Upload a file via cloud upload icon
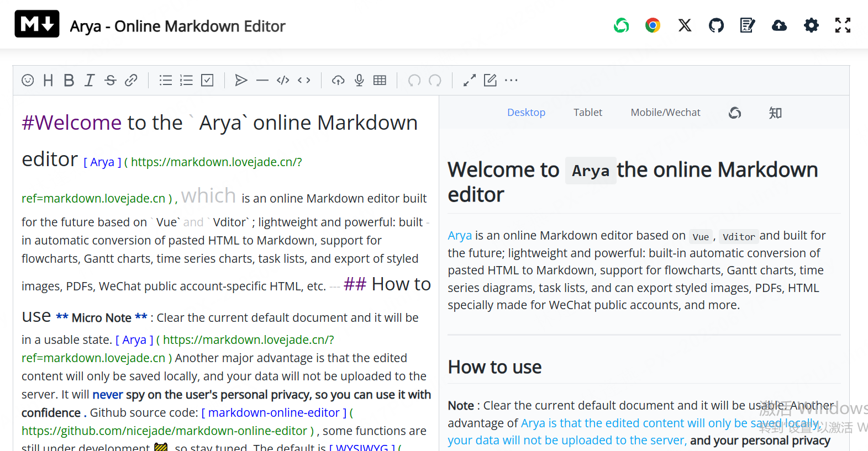Screen dimensions: 868x451 coord(338,81)
